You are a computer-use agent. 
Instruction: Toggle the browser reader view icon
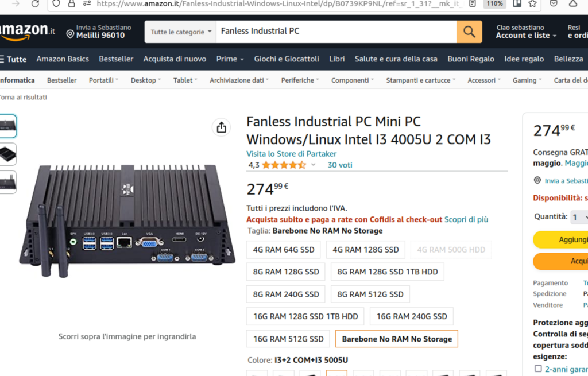point(472,3)
